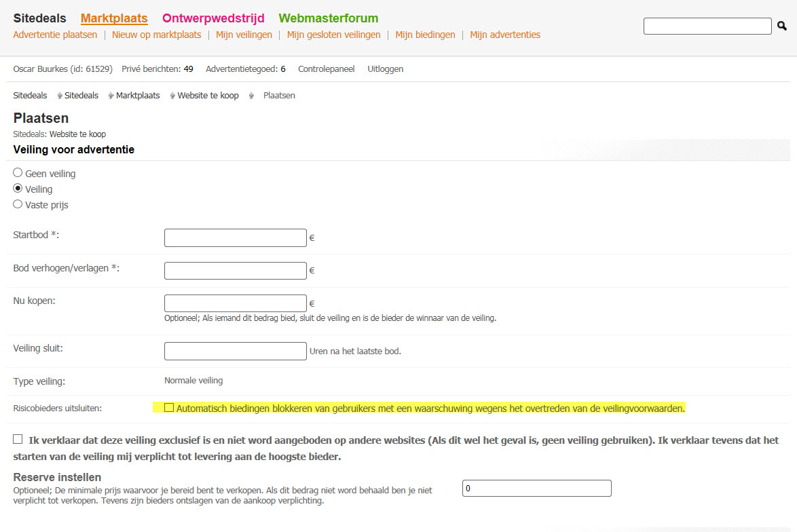
Task: Open the Advertentie plaatsen link
Action: (55, 35)
